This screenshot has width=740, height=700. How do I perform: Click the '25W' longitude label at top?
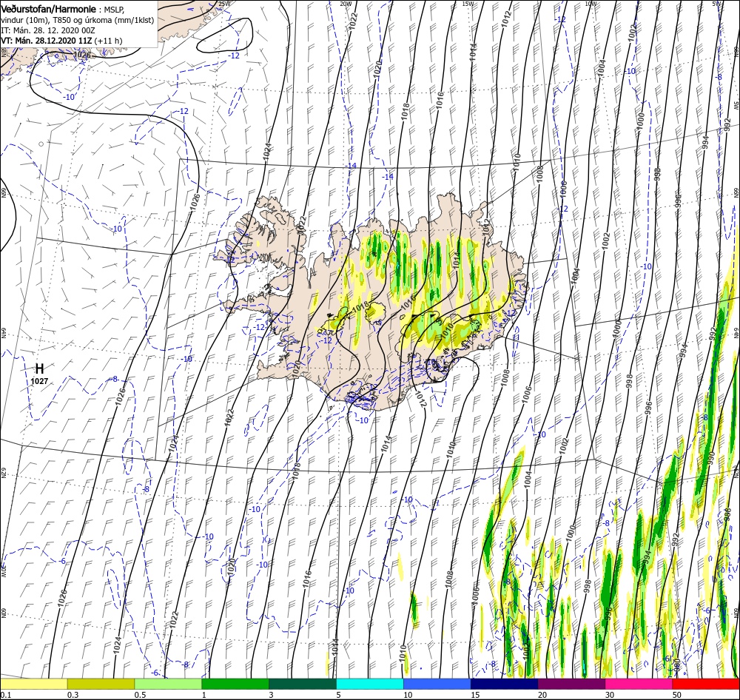tap(224, 3)
